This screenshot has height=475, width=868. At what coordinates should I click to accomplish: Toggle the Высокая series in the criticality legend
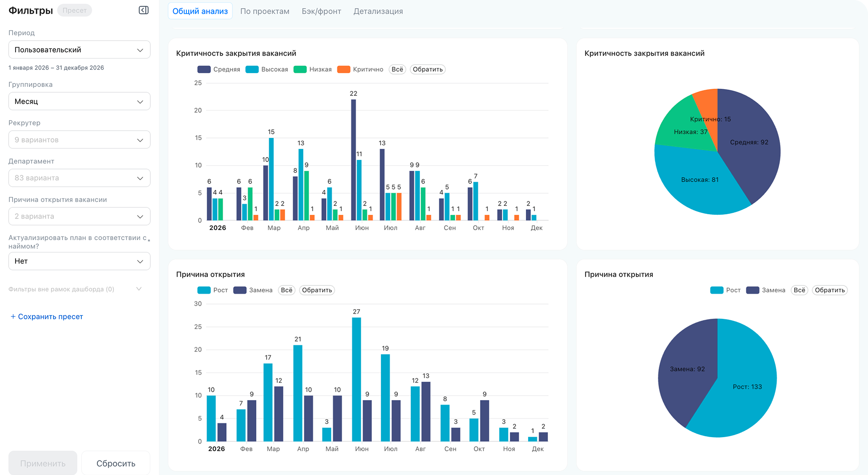click(267, 69)
